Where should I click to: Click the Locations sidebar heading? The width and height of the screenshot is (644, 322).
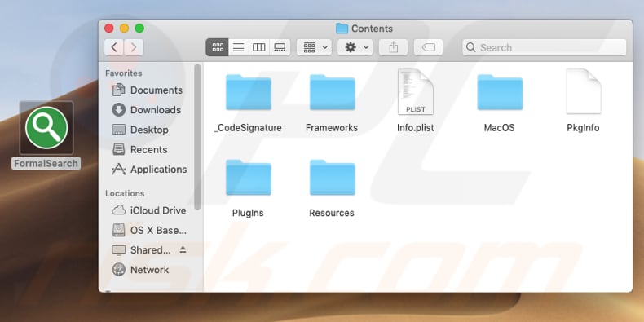(125, 193)
